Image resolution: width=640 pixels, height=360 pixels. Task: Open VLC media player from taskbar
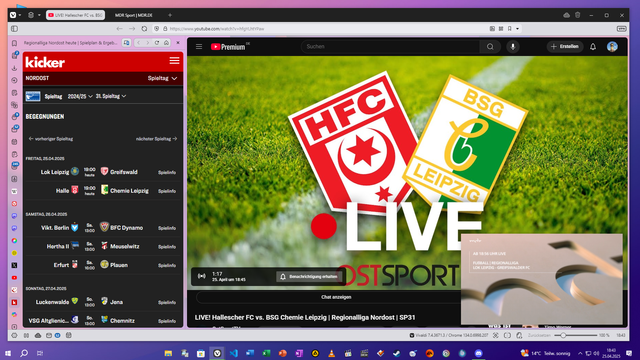coord(331,353)
